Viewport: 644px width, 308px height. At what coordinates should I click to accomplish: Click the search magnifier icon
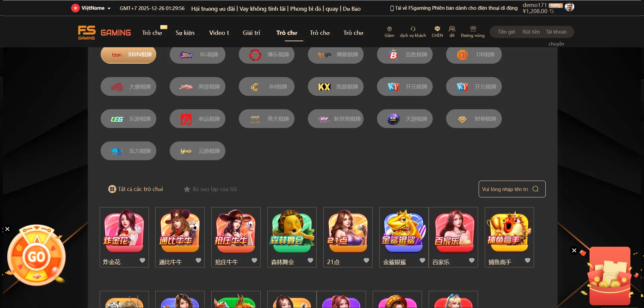(x=536, y=189)
